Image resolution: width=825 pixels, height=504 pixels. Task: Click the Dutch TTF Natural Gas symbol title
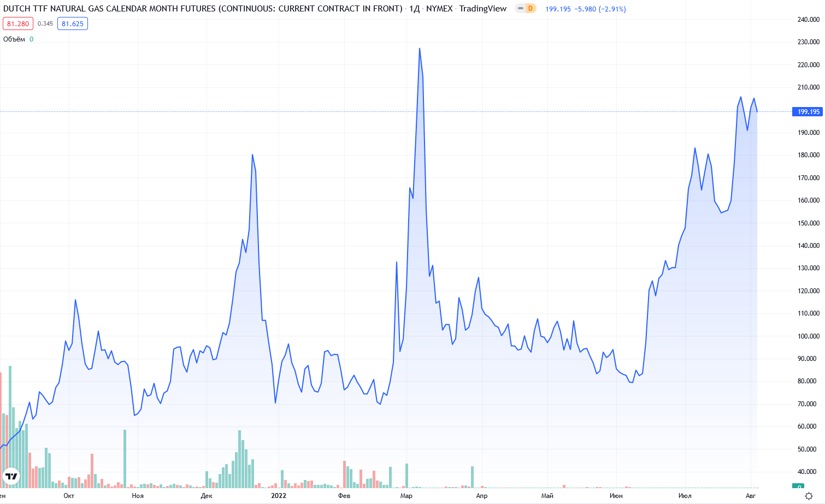pyautogui.click(x=202, y=9)
